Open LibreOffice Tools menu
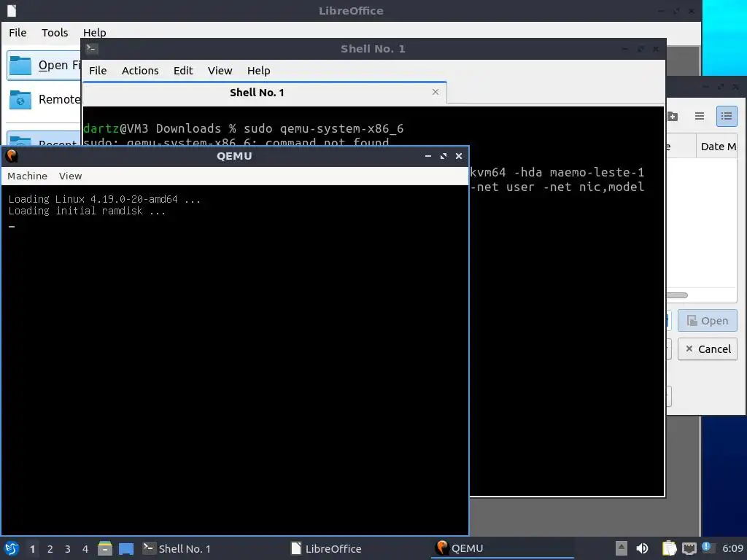 click(55, 32)
